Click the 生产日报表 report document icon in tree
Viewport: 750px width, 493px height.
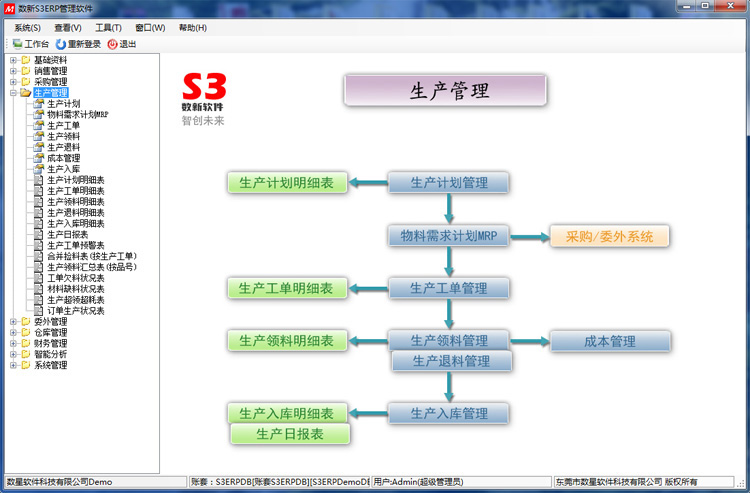coord(39,234)
